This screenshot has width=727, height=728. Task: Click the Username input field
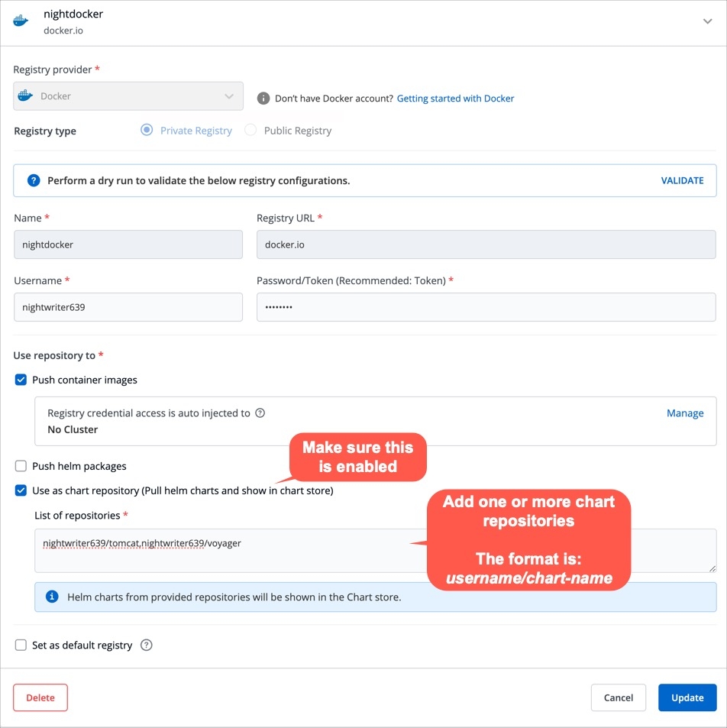[128, 307]
